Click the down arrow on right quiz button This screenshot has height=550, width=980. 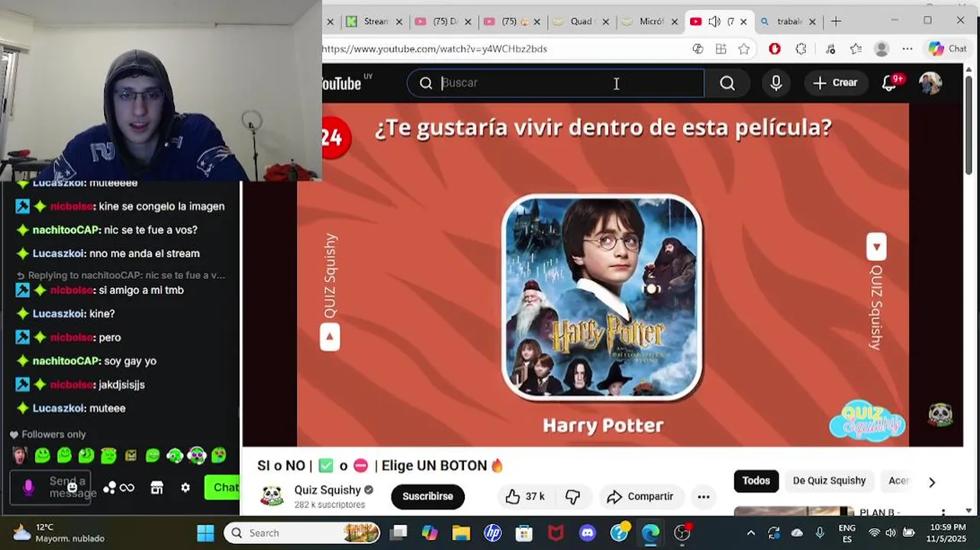point(876,247)
